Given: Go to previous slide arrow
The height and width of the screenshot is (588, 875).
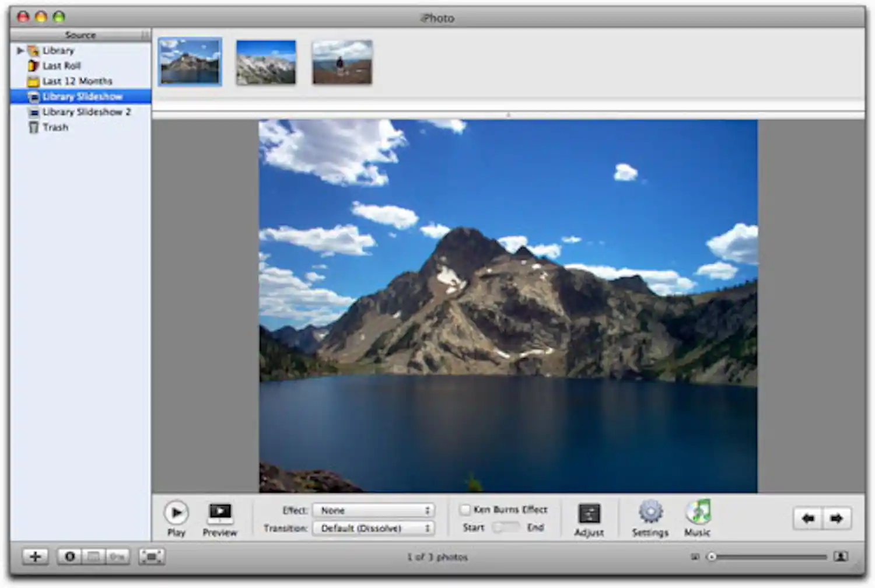Looking at the screenshot, I should [x=808, y=518].
